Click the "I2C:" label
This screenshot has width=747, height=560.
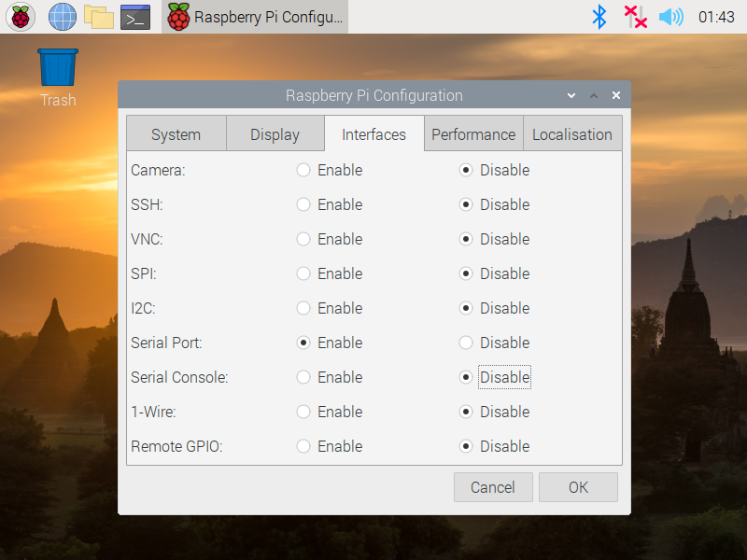(x=144, y=308)
